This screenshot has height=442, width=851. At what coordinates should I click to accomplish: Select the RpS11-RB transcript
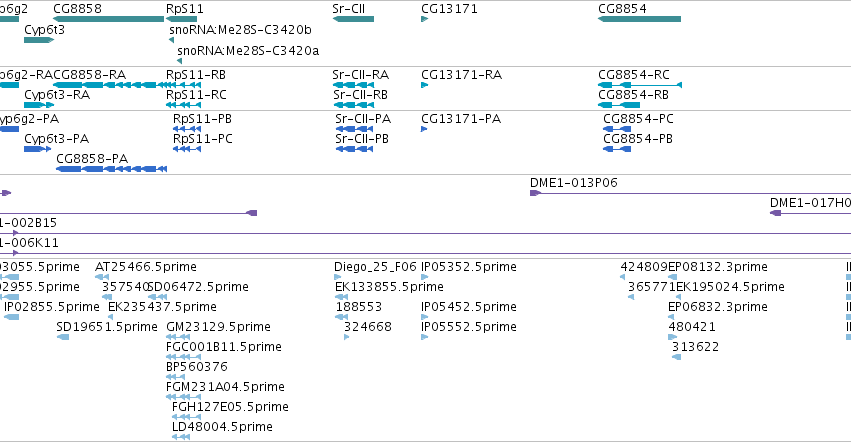tap(183, 85)
